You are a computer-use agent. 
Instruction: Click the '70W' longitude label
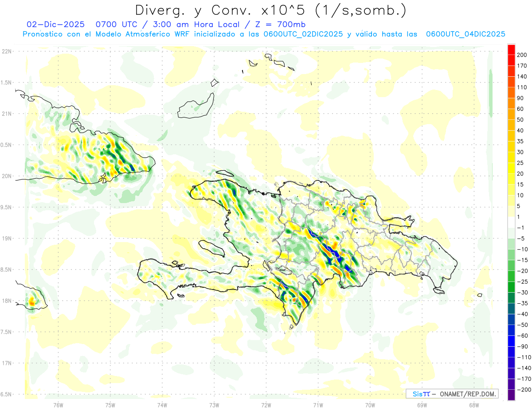(370, 405)
